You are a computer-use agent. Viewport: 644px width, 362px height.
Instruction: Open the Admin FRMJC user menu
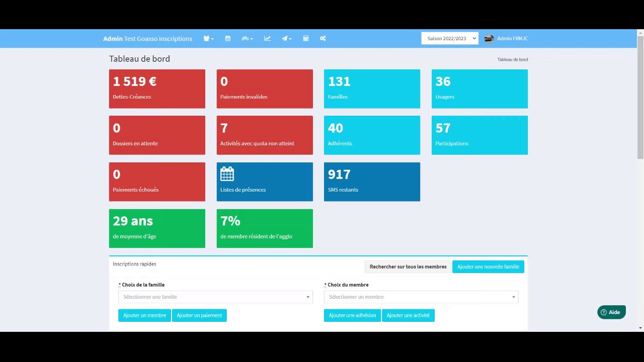(506, 39)
